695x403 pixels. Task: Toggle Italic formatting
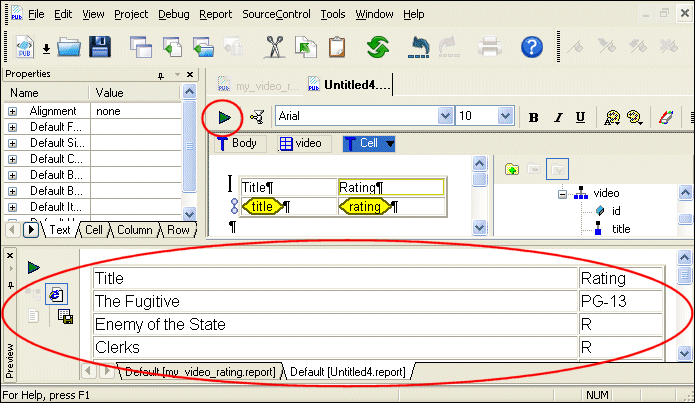click(558, 117)
